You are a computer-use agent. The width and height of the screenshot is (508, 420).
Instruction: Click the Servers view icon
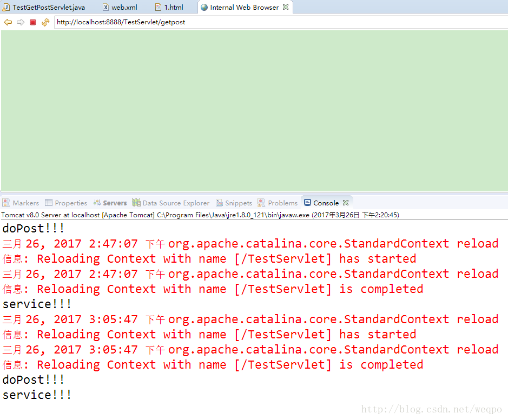click(x=97, y=203)
